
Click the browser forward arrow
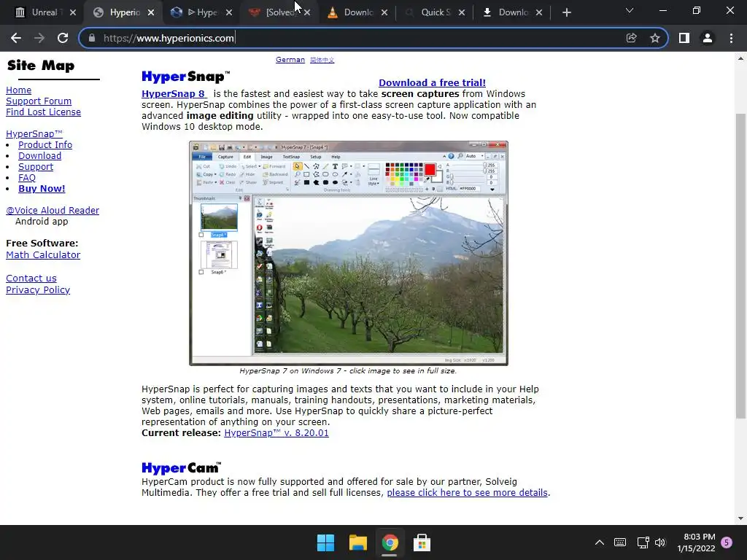click(x=39, y=38)
